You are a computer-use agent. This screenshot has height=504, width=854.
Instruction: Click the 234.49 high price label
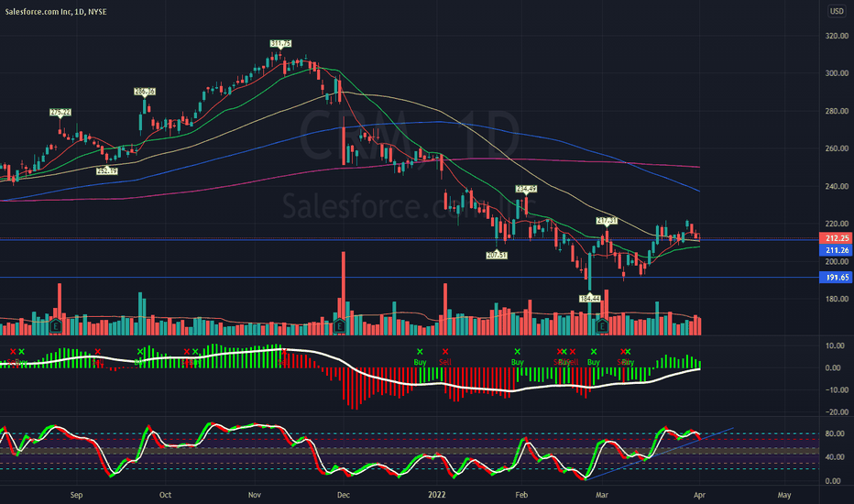(x=526, y=189)
